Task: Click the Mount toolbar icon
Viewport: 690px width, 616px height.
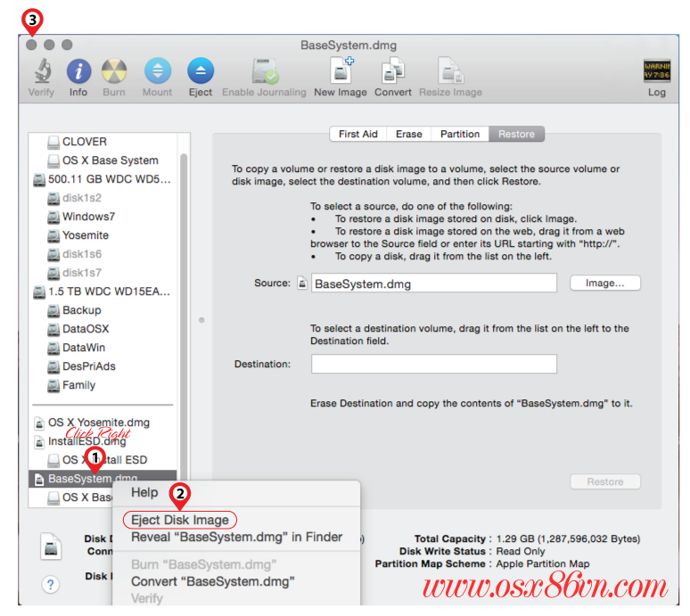Action: click(158, 70)
